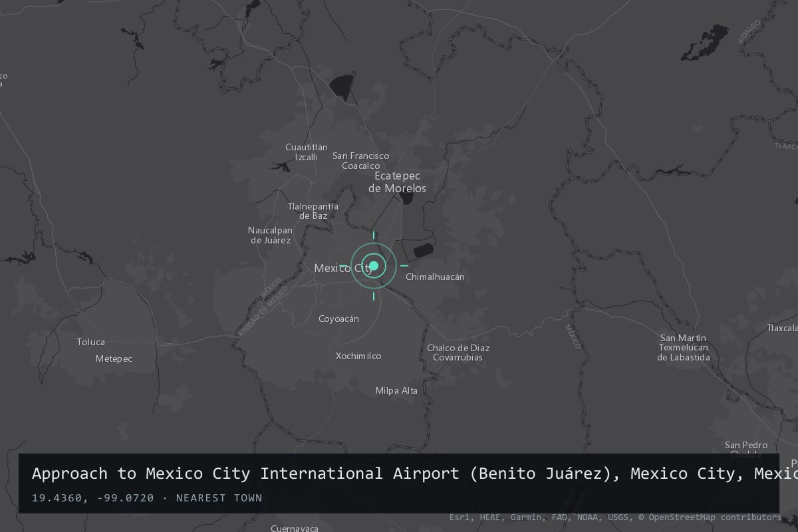This screenshot has height=532, width=798.
Task: Select the coordinates 19.4360, -99.0720 text
Action: point(92,498)
